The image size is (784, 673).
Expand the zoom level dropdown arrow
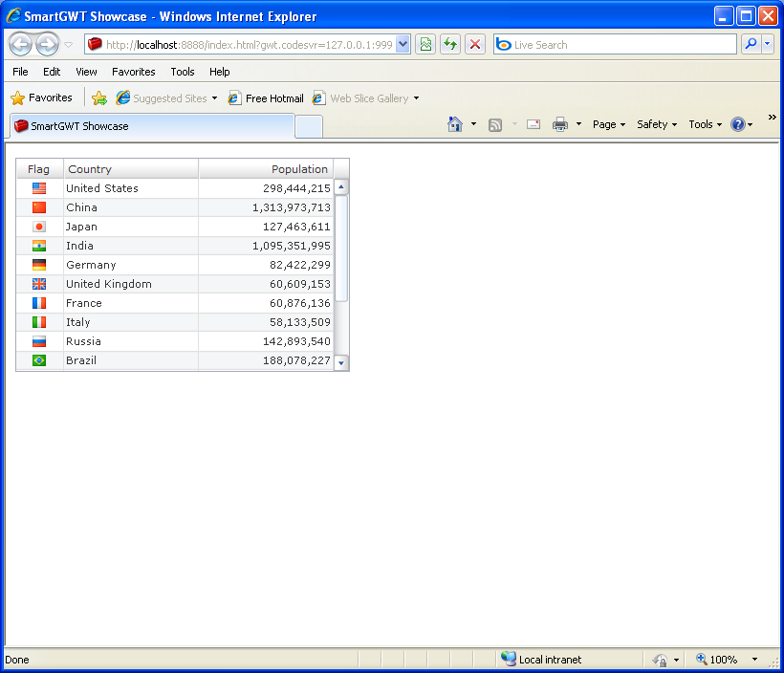[754, 660]
